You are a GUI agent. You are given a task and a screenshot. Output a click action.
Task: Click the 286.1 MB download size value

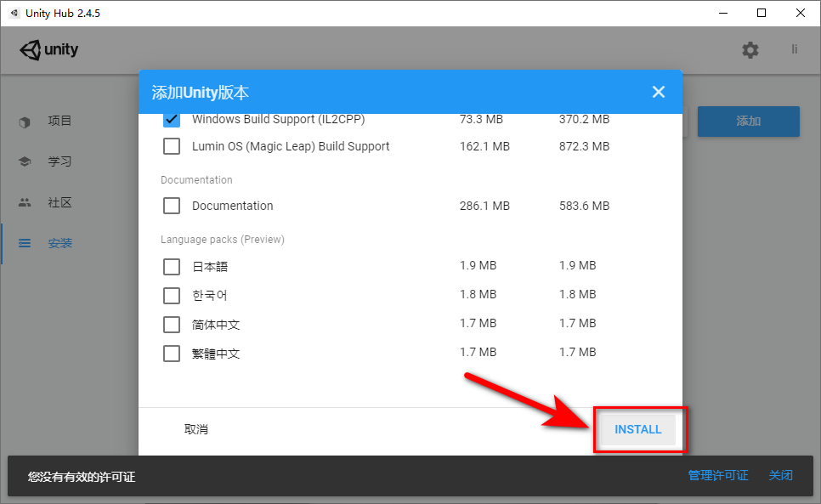pyautogui.click(x=484, y=207)
